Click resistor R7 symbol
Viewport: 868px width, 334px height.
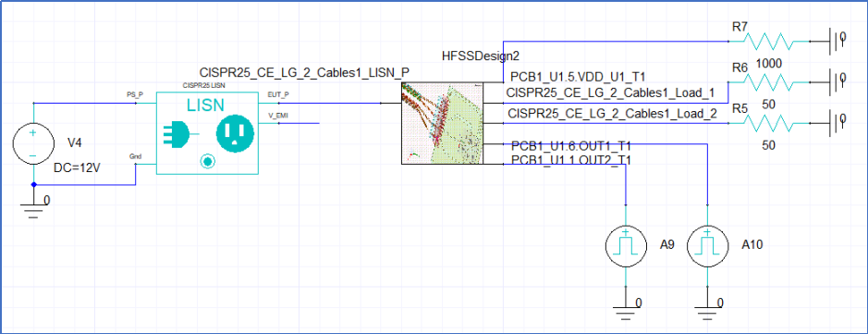[x=768, y=42]
